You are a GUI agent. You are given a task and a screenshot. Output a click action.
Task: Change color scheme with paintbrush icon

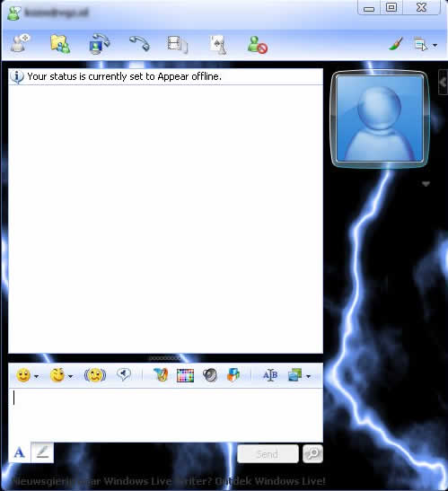coord(396,44)
